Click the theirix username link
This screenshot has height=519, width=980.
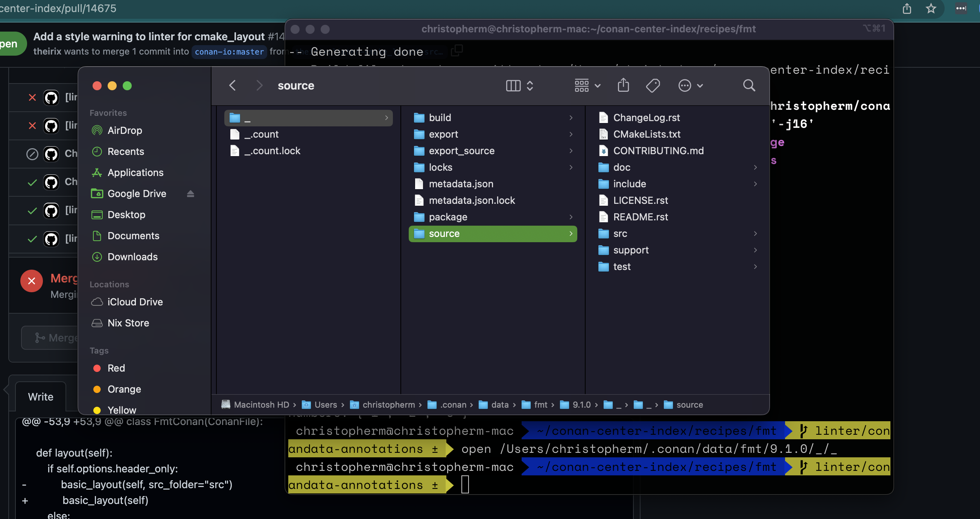point(47,52)
